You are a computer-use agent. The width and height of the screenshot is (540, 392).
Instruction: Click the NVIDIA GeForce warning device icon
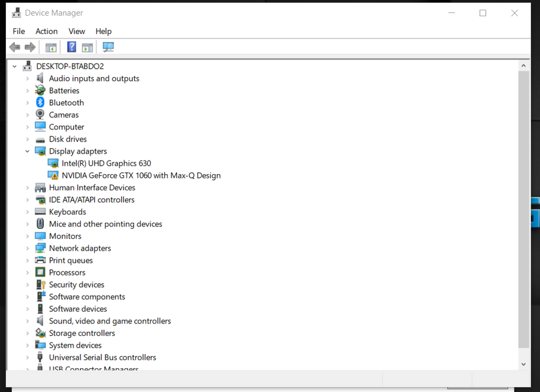click(x=53, y=175)
